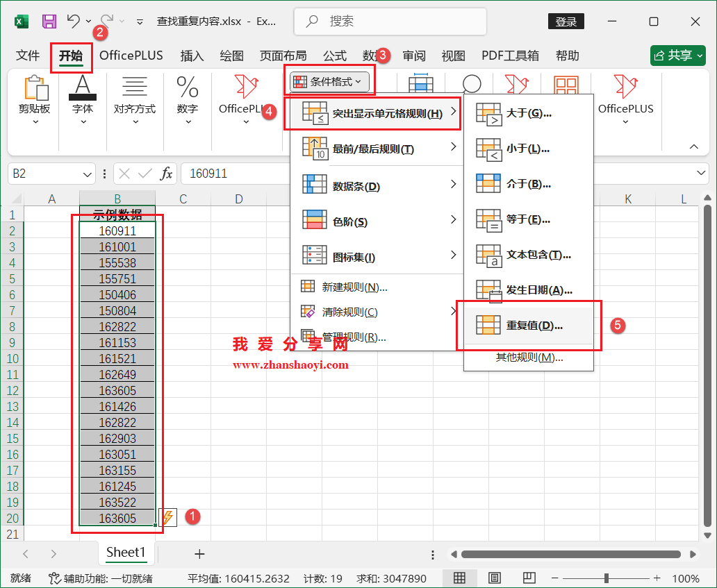Click the 分页预览 page break preview icon

529,578
